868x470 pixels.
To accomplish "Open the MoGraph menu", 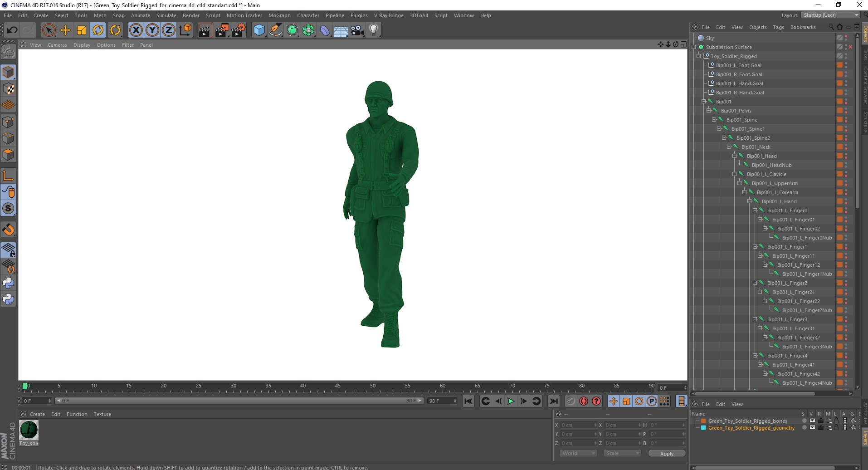I will click(279, 15).
